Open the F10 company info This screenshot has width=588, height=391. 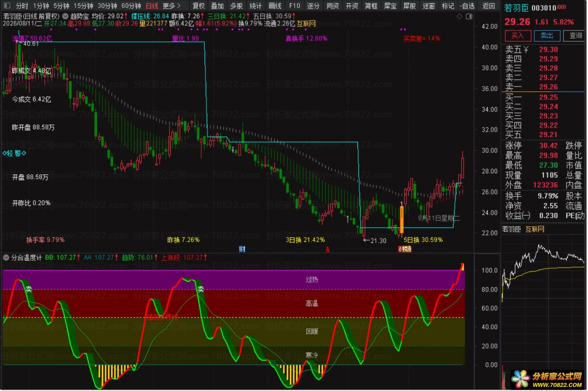pyautogui.click(x=294, y=6)
